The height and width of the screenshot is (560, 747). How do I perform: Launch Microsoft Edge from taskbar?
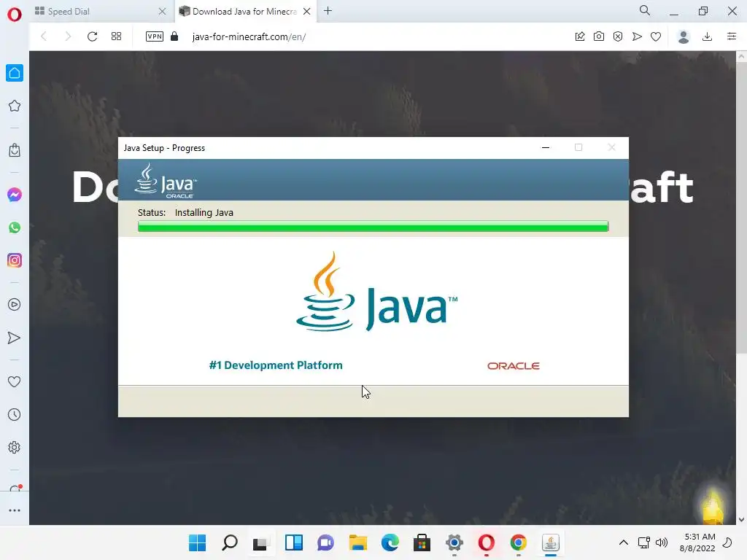(x=390, y=542)
